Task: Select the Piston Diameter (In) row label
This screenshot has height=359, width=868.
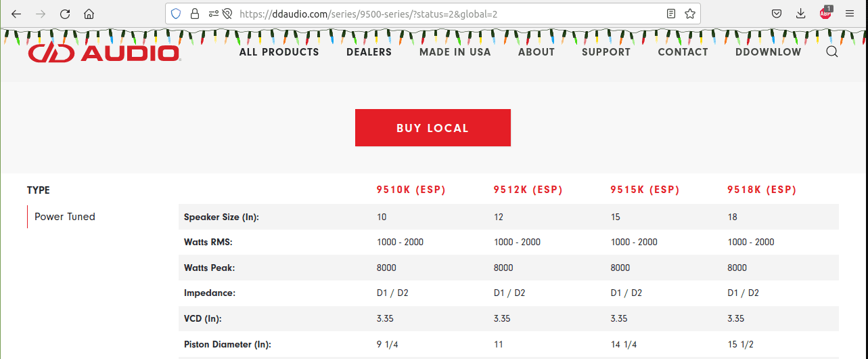Action: 227,345
